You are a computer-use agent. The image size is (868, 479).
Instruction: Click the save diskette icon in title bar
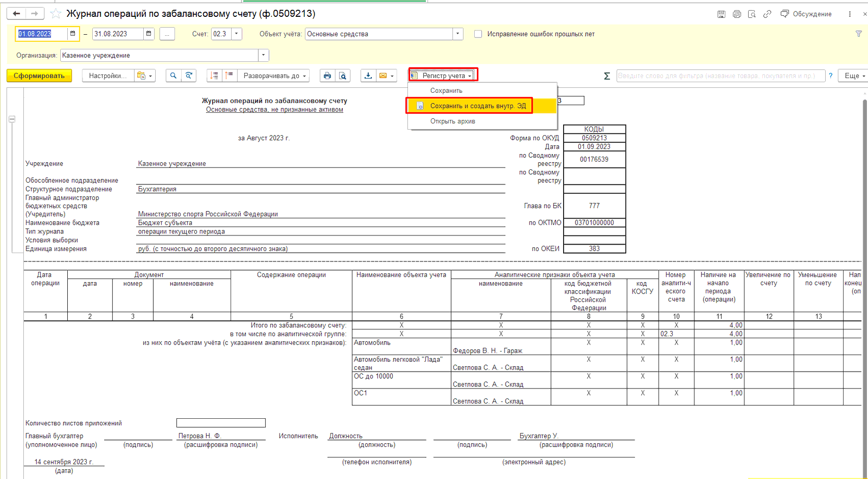(x=721, y=14)
